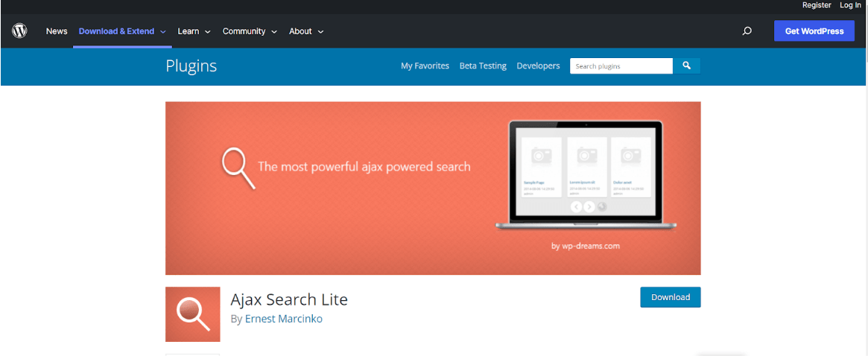The image size is (868, 356).
Task: Click the WordPress logo icon
Action: [19, 31]
